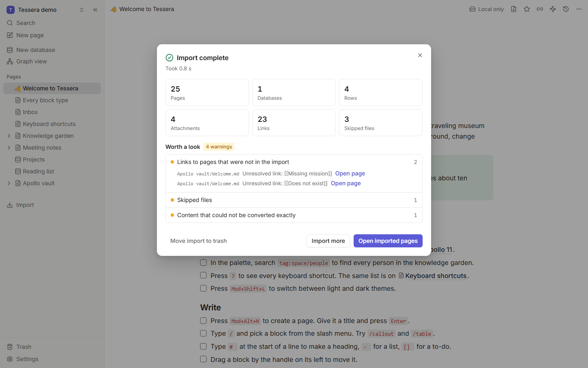Check the keyboard shortcut '?' to-do item
The width and height of the screenshot is (588, 368).
tap(203, 276)
